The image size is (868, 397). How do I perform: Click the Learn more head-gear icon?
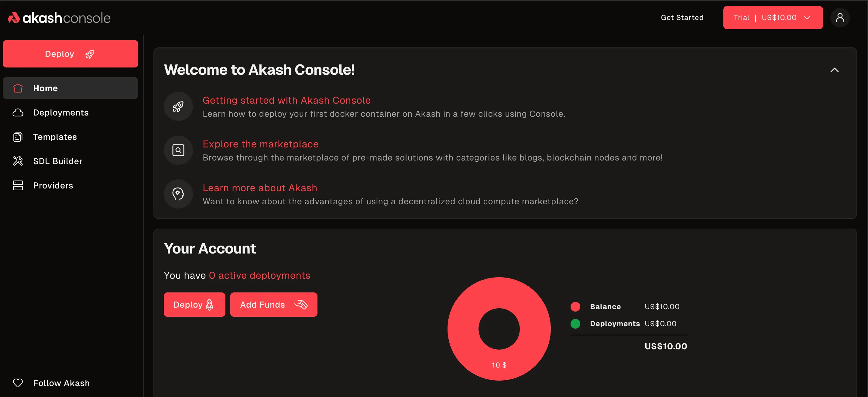[x=178, y=194]
